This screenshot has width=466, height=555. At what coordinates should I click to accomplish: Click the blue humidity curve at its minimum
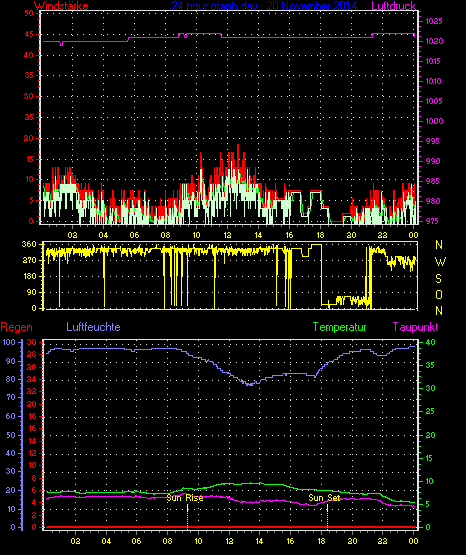(250, 384)
